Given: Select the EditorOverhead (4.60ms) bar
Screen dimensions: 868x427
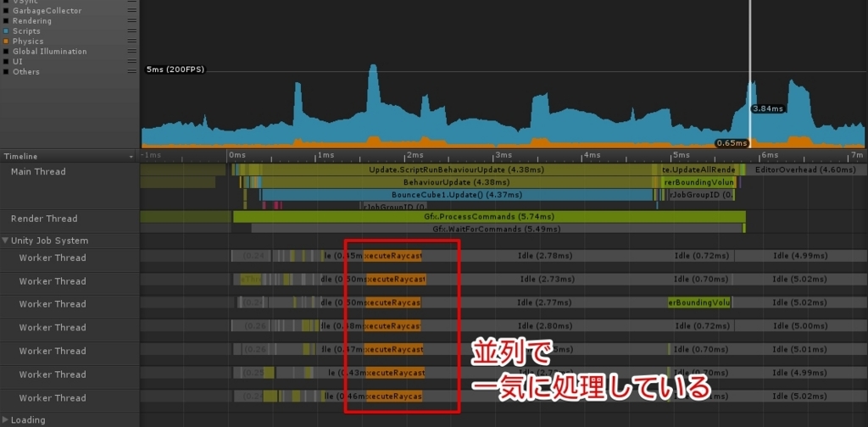Looking at the screenshot, I should 805,169.
